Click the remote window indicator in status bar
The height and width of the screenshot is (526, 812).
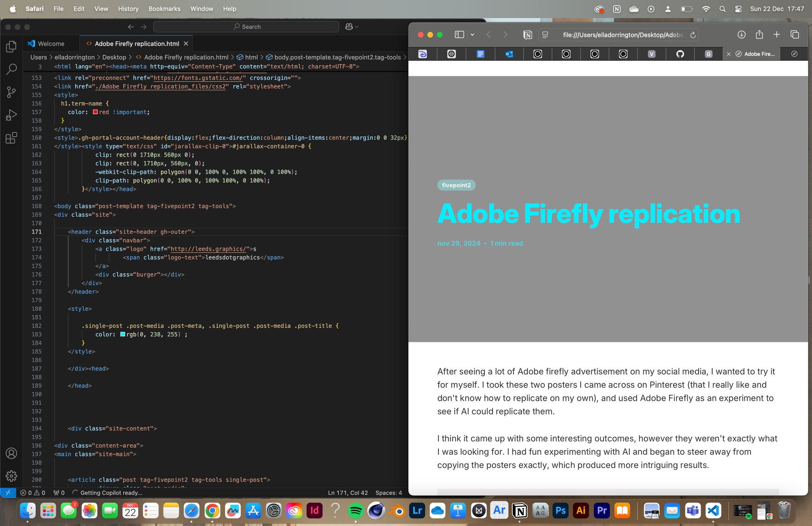8,493
